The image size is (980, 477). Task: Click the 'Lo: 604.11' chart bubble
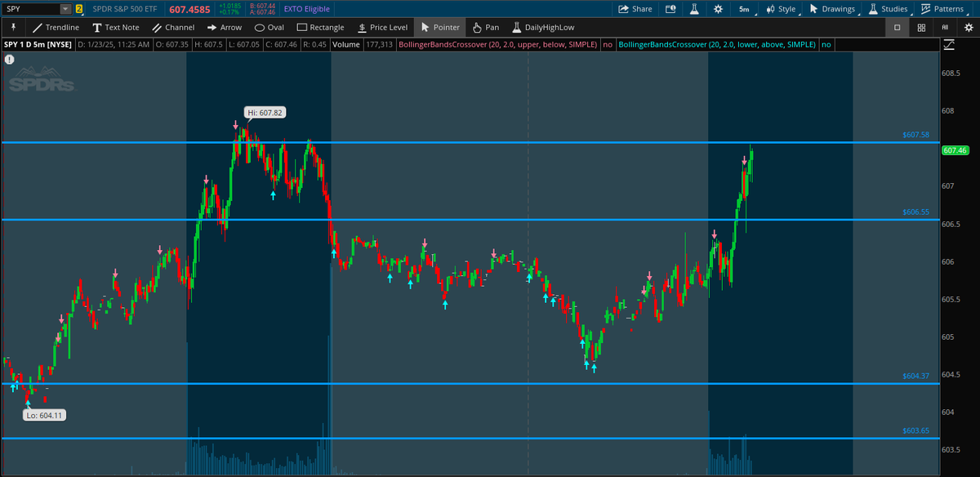[x=46, y=415]
